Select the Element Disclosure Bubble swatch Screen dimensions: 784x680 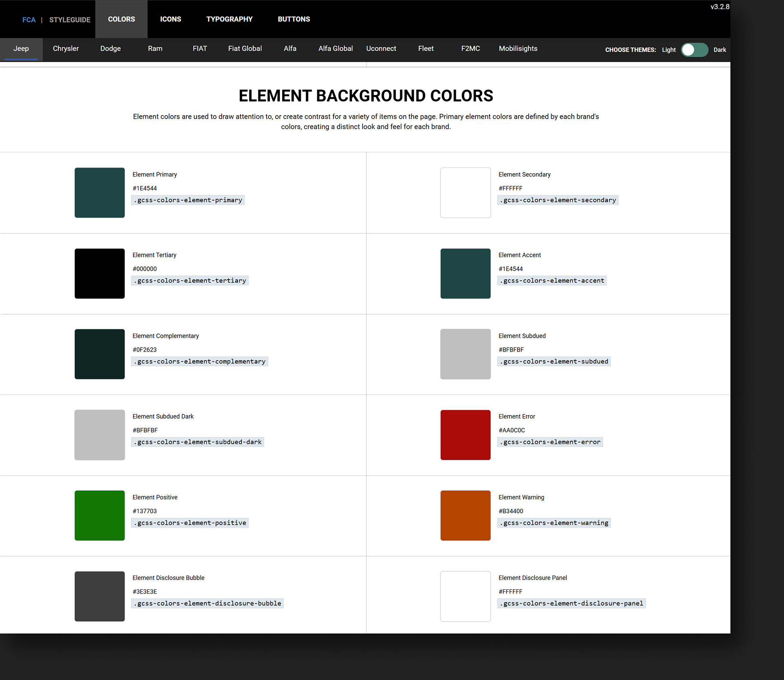[x=100, y=596]
